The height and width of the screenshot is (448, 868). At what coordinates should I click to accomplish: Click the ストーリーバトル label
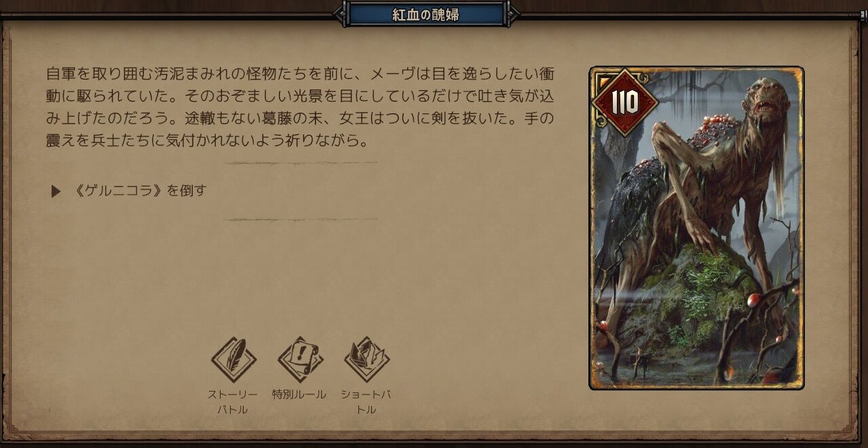pyautogui.click(x=233, y=402)
